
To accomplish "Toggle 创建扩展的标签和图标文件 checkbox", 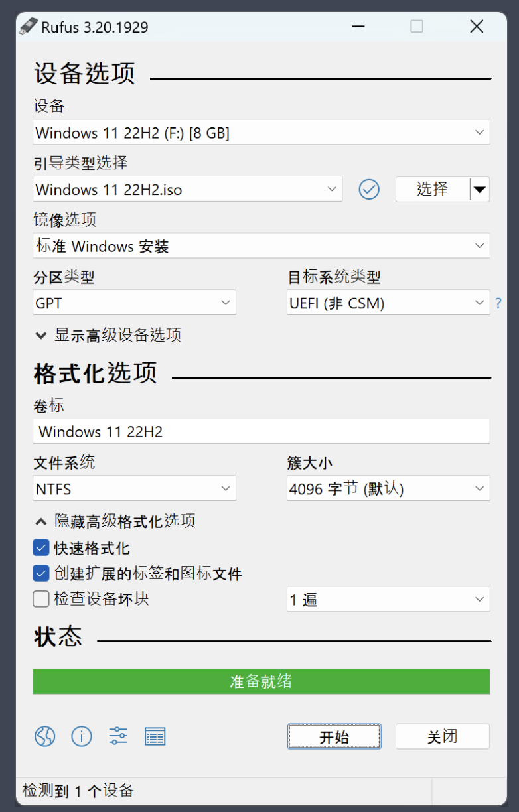I will pyautogui.click(x=41, y=573).
